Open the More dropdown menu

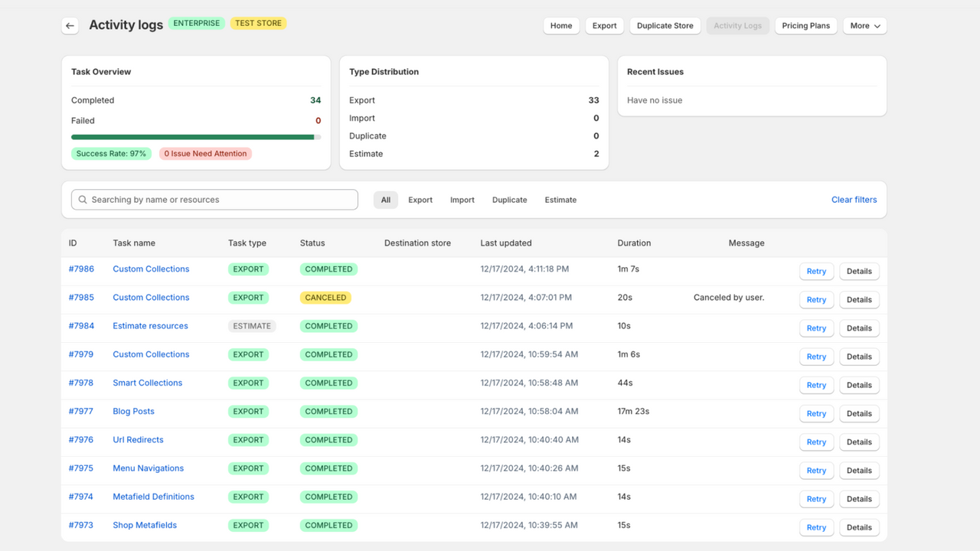(865, 25)
